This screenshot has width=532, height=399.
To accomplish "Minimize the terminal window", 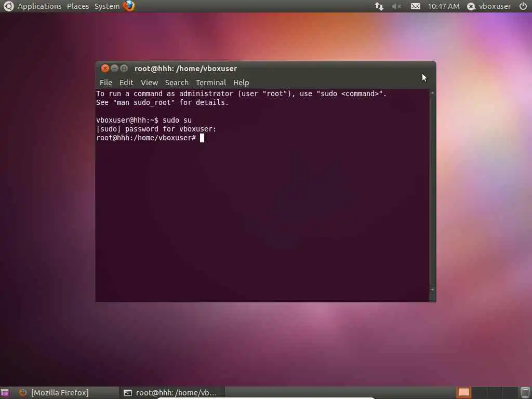I will click(115, 68).
